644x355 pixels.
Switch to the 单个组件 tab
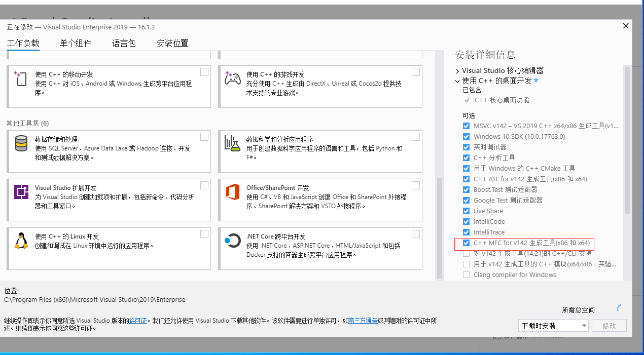pos(76,43)
